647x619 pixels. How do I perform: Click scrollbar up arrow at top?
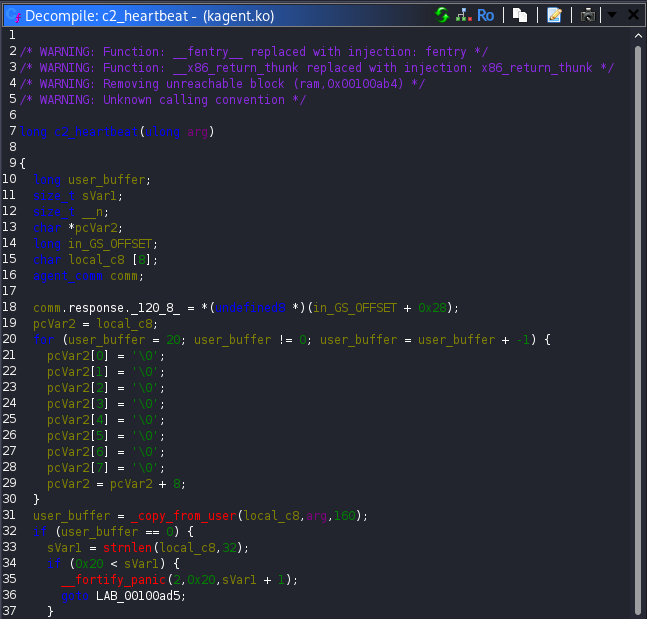(x=639, y=36)
